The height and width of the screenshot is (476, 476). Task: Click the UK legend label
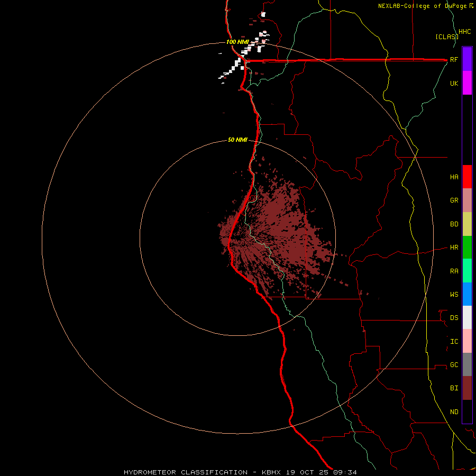pyautogui.click(x=454, y=83)
